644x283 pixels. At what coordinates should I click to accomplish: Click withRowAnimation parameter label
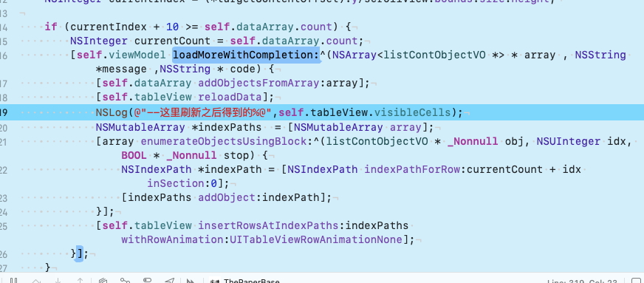tap(172, 239)
